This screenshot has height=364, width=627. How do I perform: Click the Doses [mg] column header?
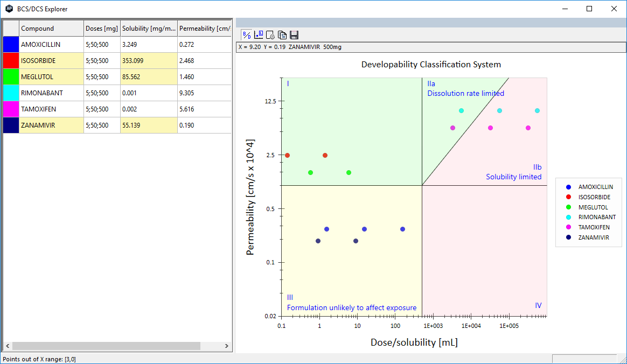click(102, 29)
